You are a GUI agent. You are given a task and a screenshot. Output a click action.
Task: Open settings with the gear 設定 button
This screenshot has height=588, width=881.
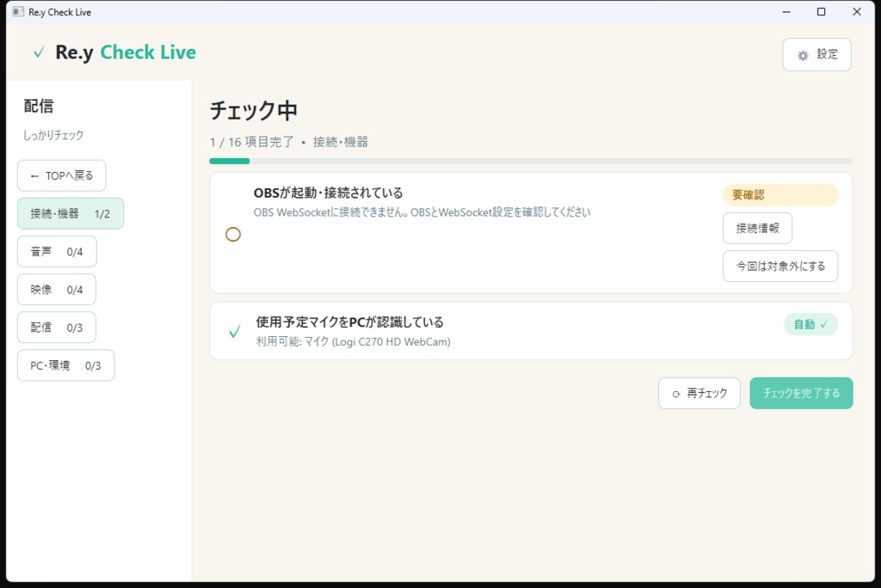(x=816, y=54)
